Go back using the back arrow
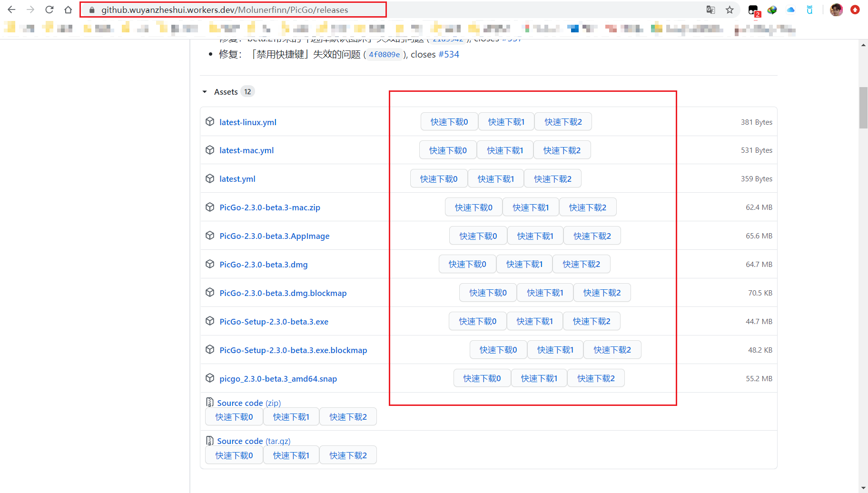 click(x=11, y=9)
